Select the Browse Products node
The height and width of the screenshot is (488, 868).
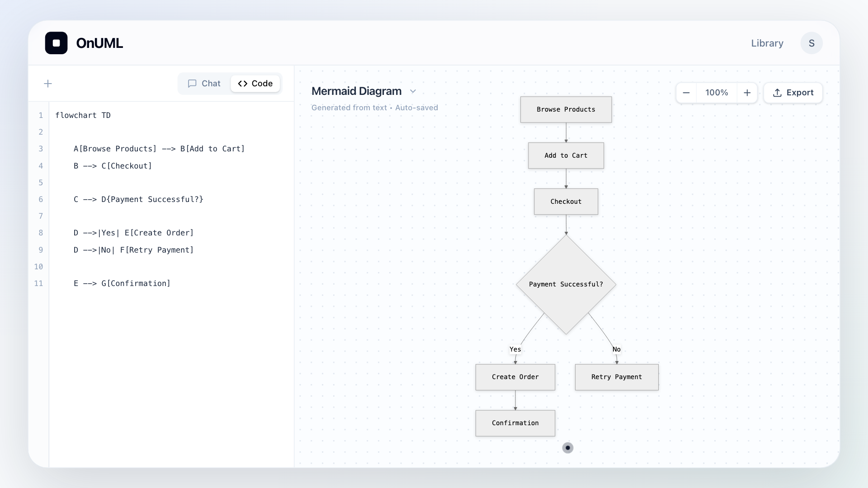(x=566, y=109)
